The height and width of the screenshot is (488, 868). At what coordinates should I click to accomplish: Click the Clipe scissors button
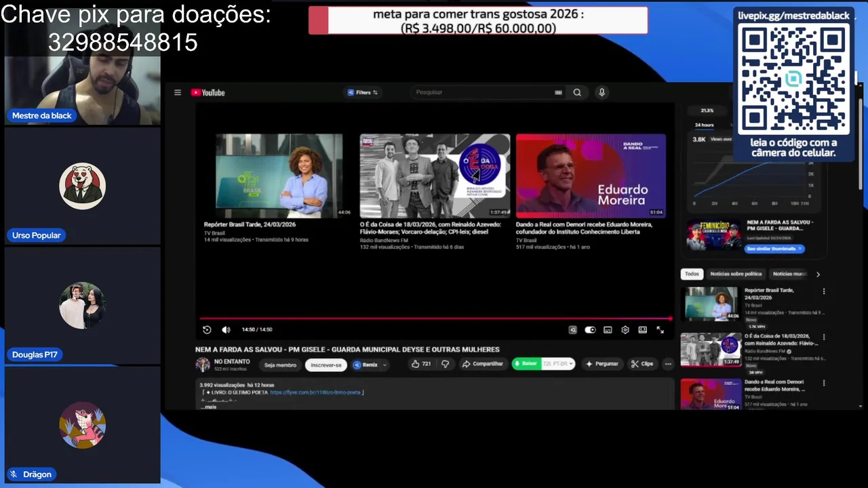(x=642, y=364)
